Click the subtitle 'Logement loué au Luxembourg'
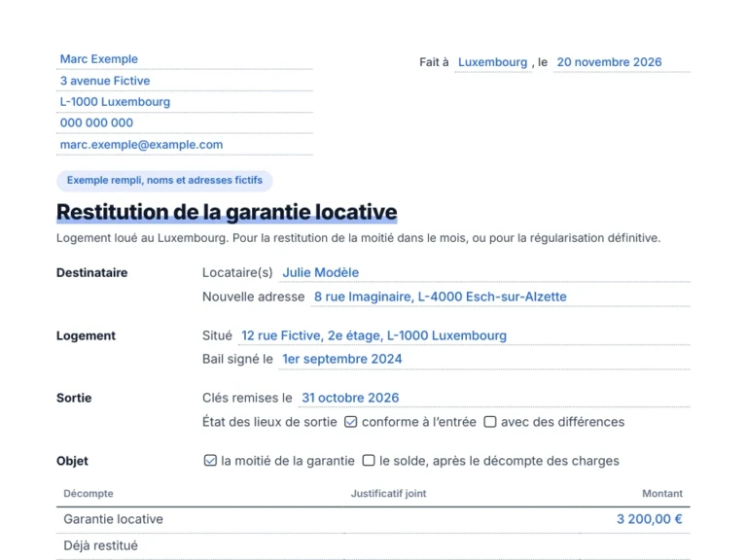The height and width of the screenshot is (560, 747). (142, 237)
